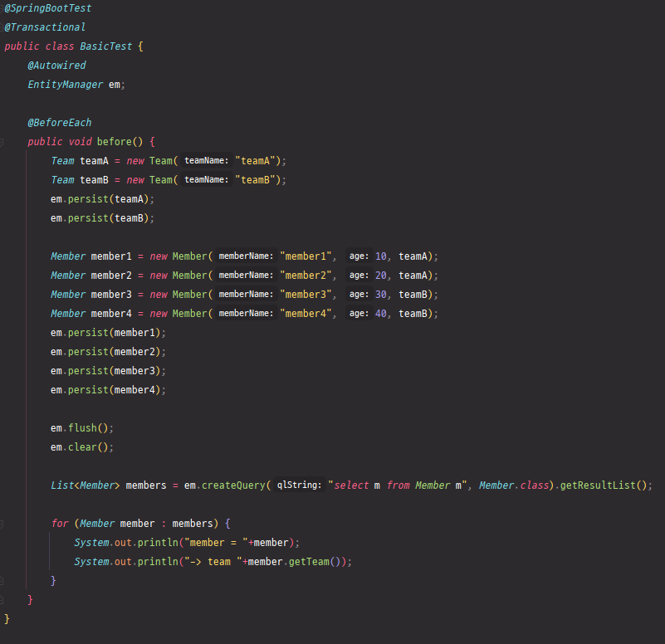Click the "member3" string literal

click(x=306, y=295)
